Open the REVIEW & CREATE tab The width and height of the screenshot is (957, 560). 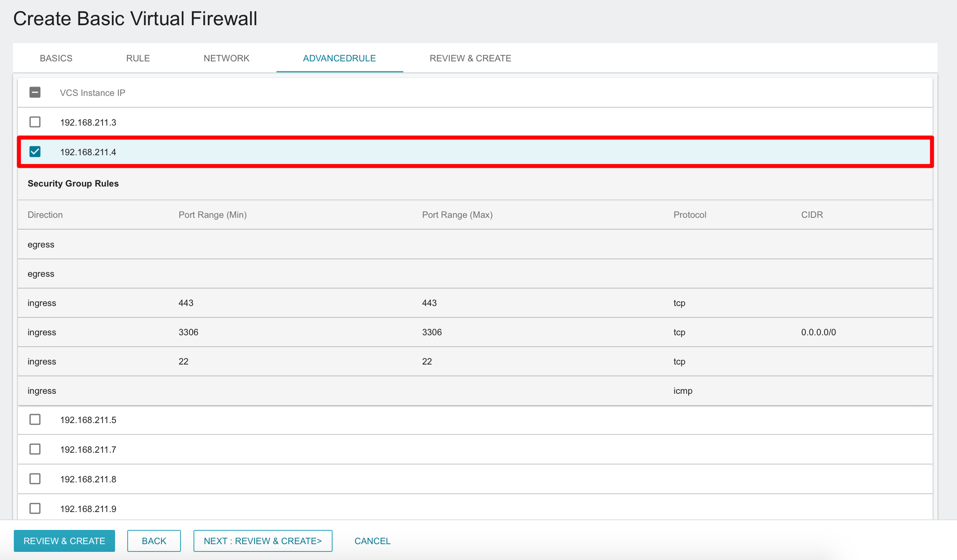click(x=470, y=58)
